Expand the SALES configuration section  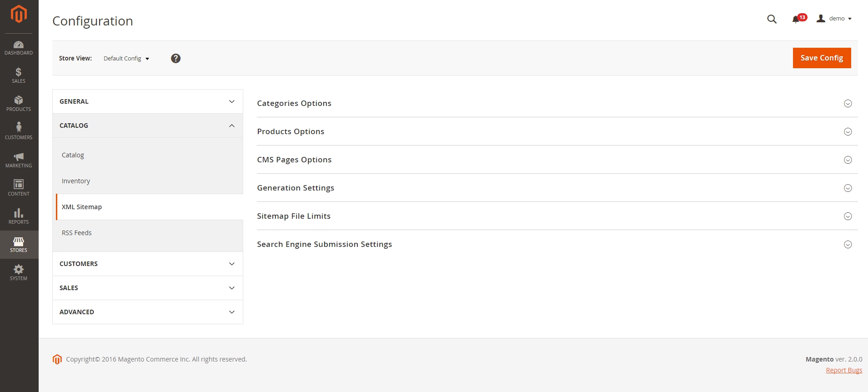(148, 288)
